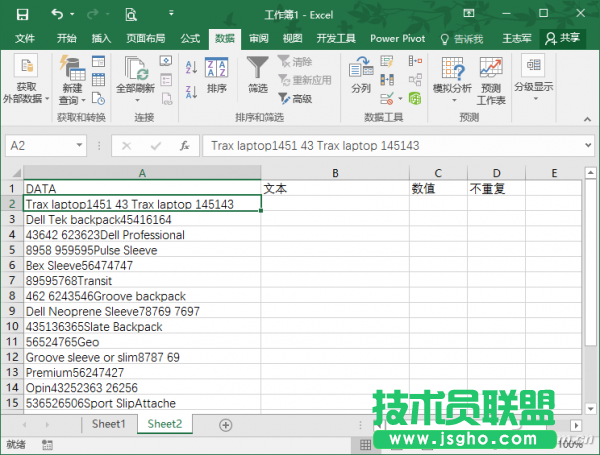Click the Filter (筛选) funnel icon
Screen dimensions: 600x455
tap(258, 69)
